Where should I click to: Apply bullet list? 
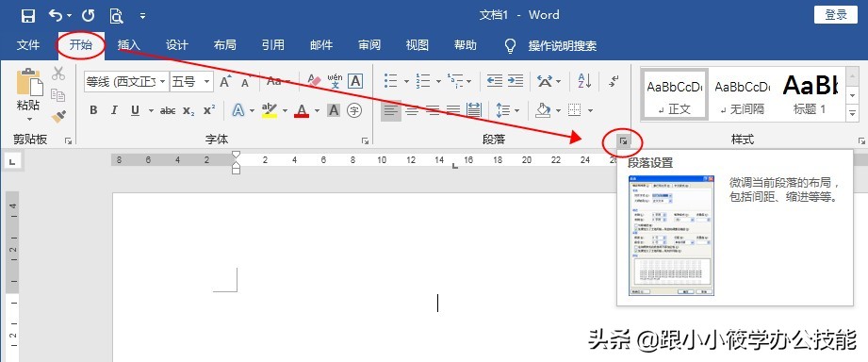coord(391,81)
